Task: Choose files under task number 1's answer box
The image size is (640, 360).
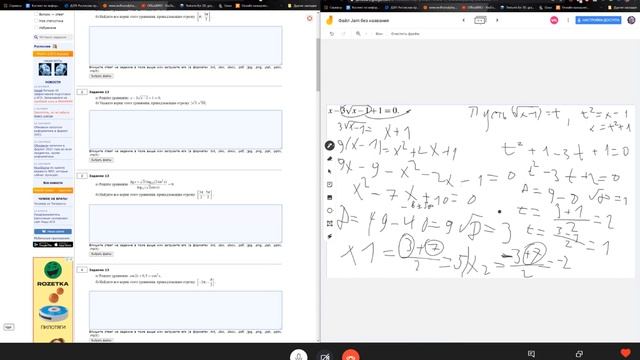Action: 101,160
